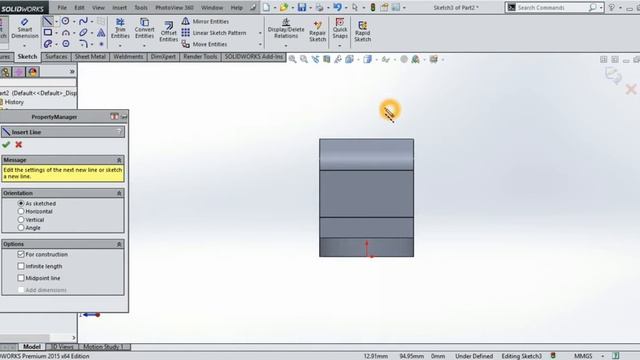Toggle the Rapid Sketch tool
Viewport: 640px width, 360px height.
[x=362, y=32]
